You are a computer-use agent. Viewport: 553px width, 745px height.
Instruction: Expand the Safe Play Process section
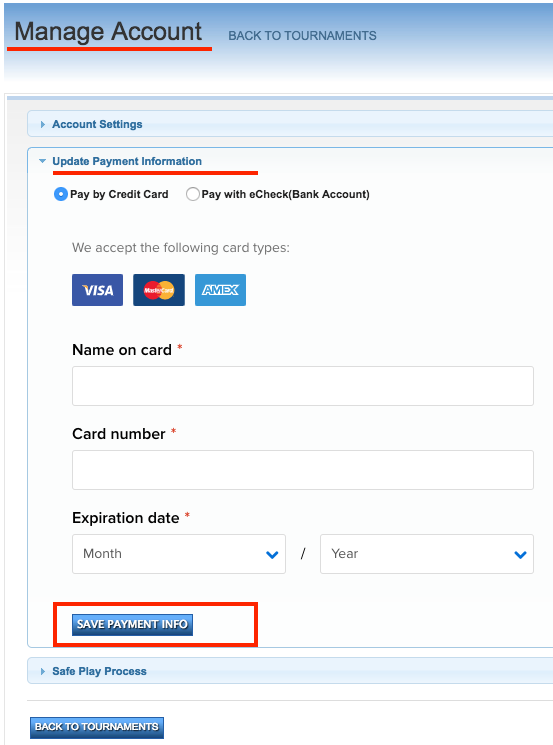point(99,671)
